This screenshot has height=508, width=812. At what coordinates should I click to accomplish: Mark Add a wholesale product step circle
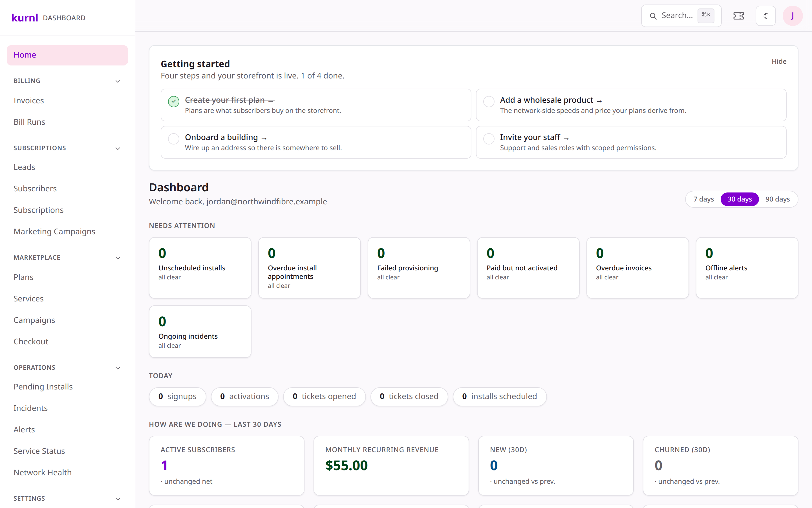(489, 101)
